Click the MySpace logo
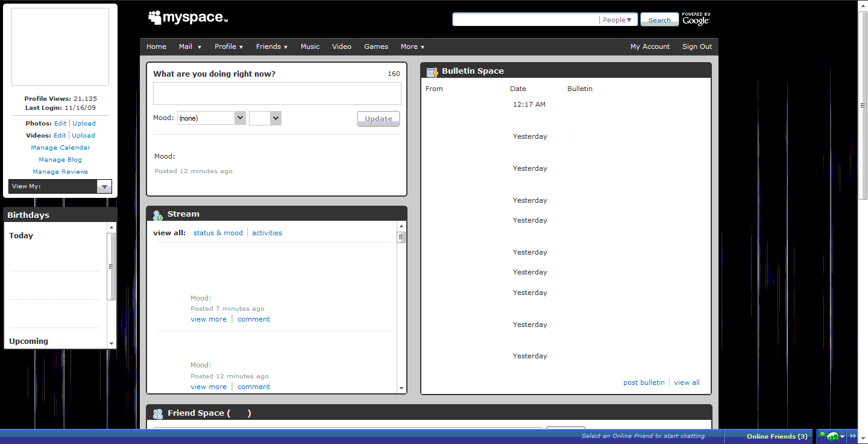Viewport: 868px width, 444px height. pos(187,18)
